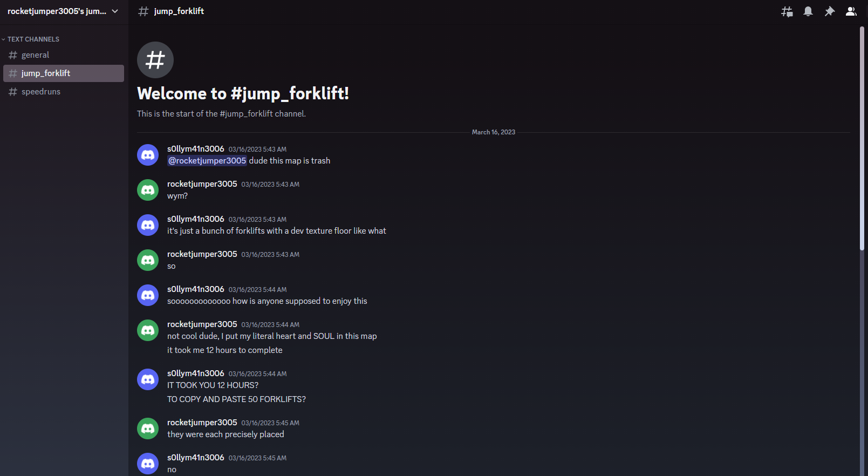Click message 'IT TOOK YOU 12 HOURS?'

213,385
